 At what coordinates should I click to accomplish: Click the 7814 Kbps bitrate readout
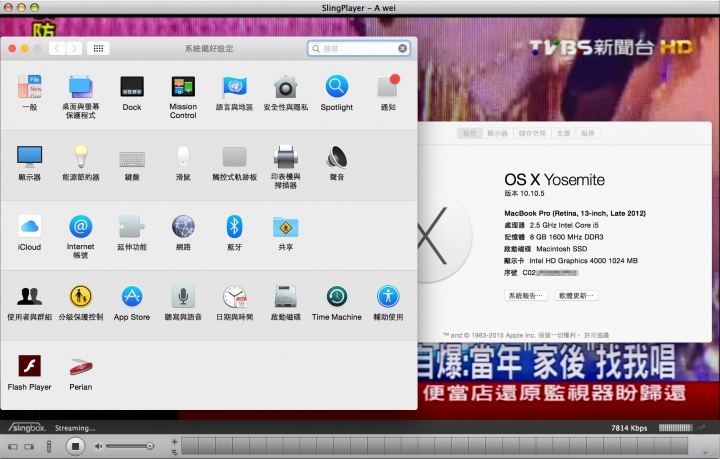[x=629, y=428]
